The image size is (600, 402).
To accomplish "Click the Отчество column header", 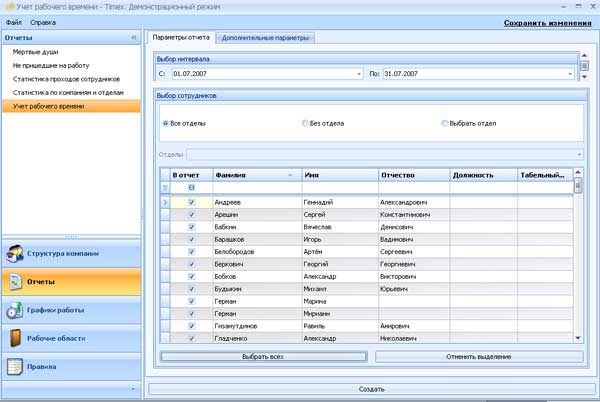I will (414, 175).
